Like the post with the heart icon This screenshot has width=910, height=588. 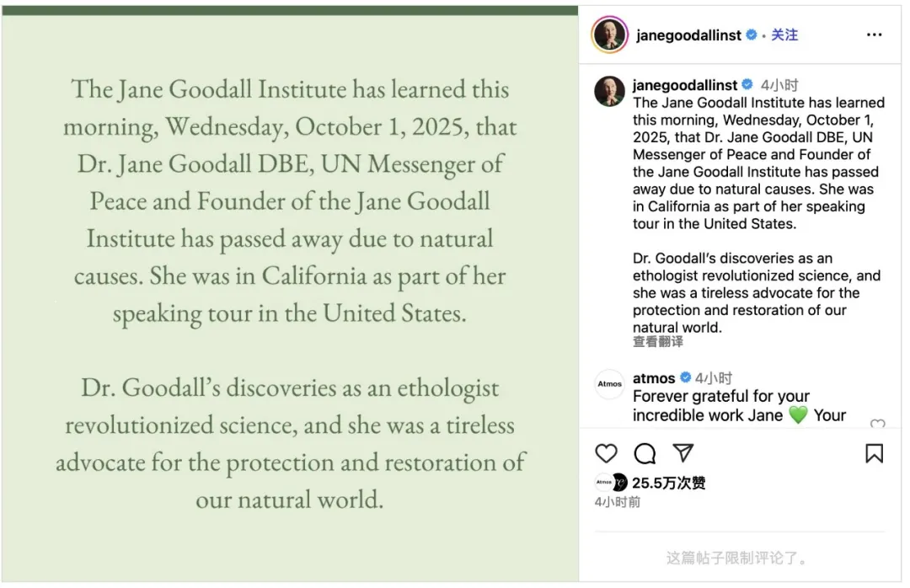click(x=607, y=453)
